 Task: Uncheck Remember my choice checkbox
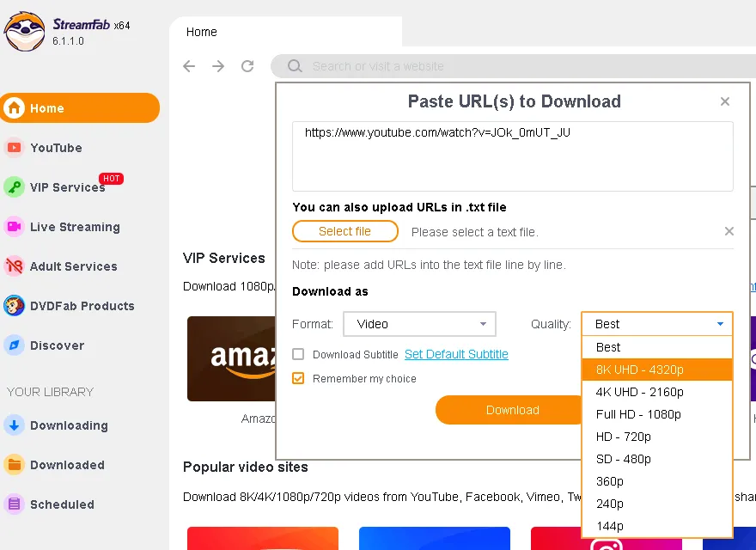pos(298,378)
